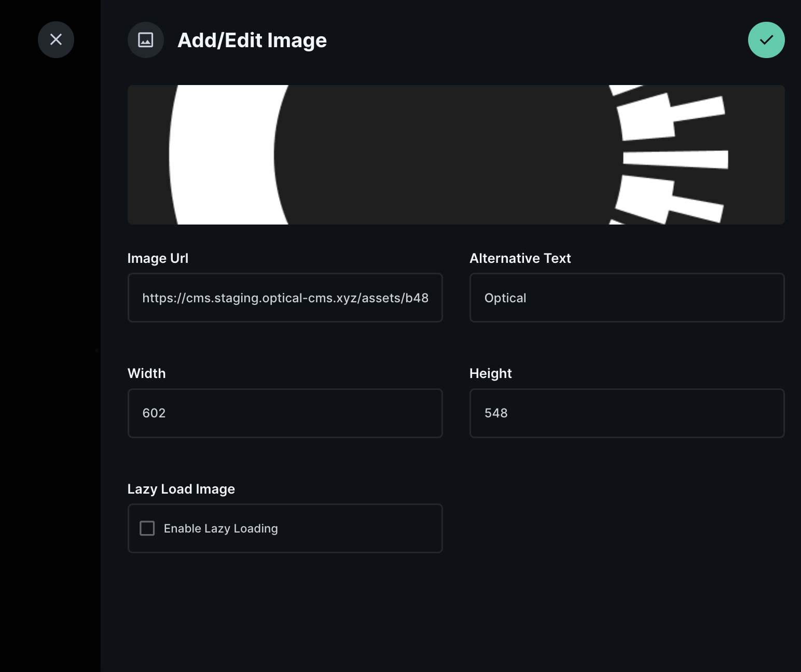Click the image icon beside the title

[146, 40]
